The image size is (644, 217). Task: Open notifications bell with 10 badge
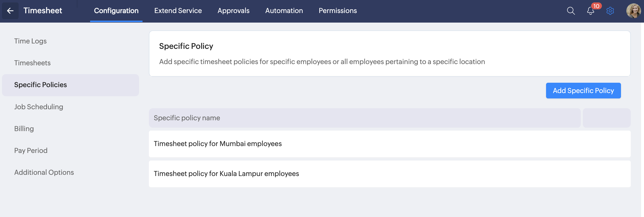pyautogui.click(x=591, y=11)
